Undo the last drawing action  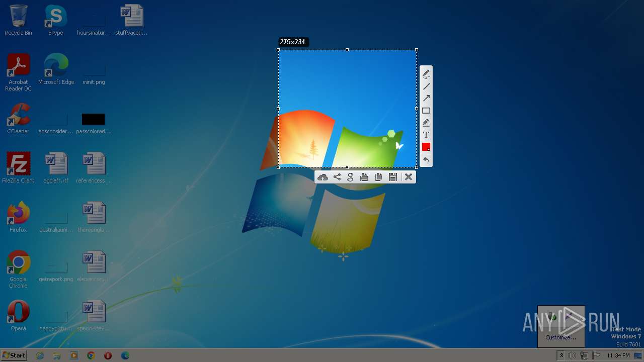(x=426, y=160)
